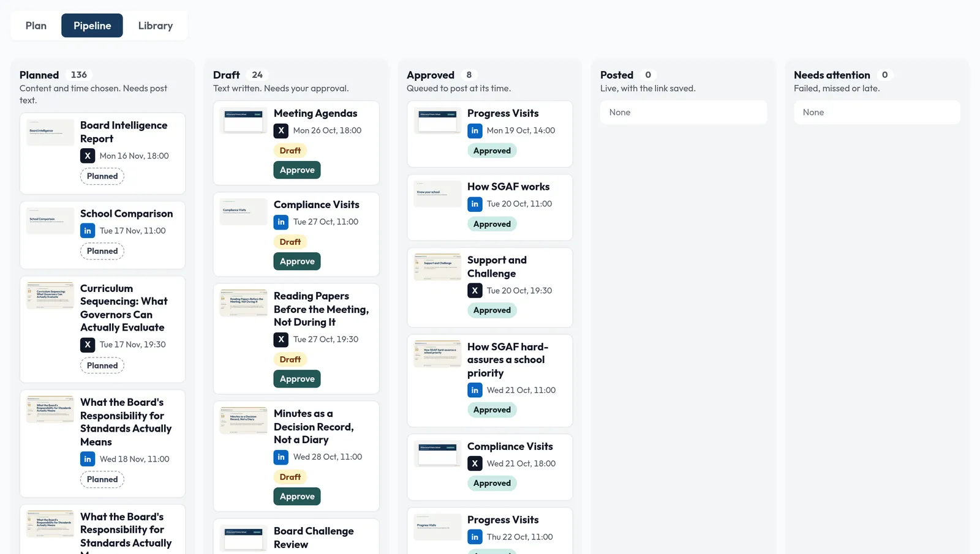Click the "Draft" badge on Meeting Agendas

(x=290, y=151)
